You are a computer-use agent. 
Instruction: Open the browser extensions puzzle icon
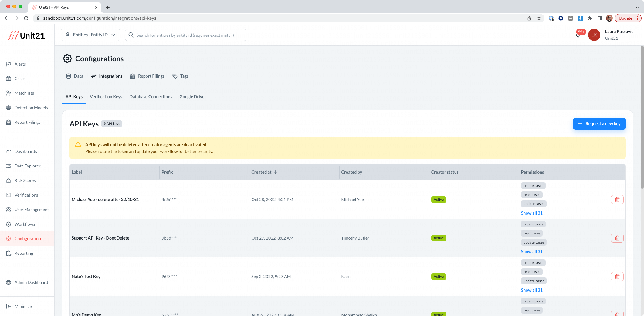(x=590, y=18)
